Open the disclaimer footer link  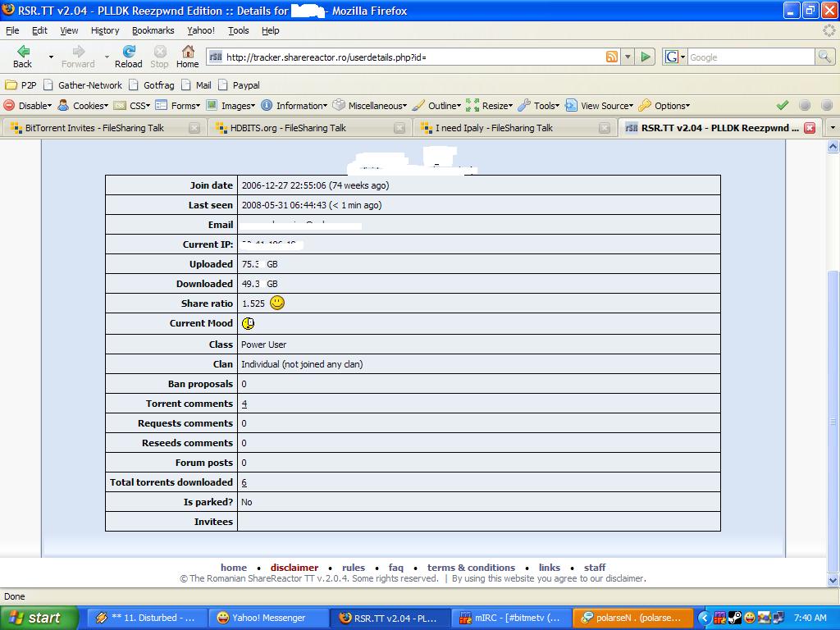tap(294, 568)
